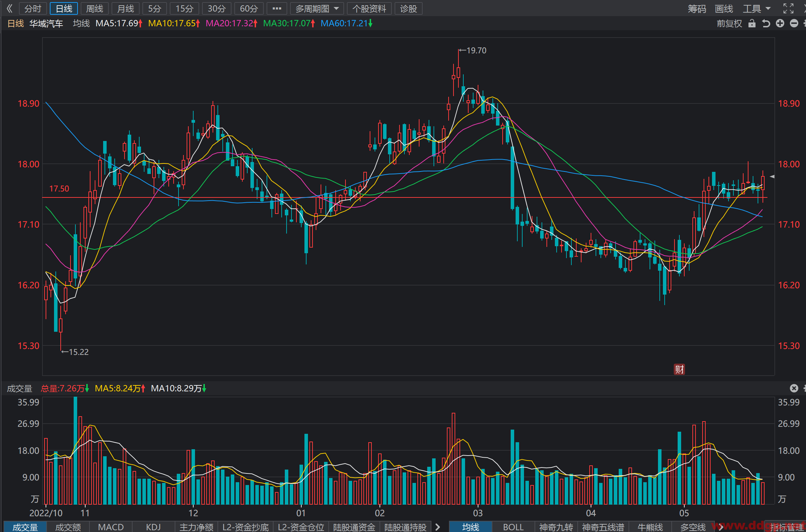This screenshot has width=806, height=532.
Task: Open the 个股资料 button
Action: 369,8
